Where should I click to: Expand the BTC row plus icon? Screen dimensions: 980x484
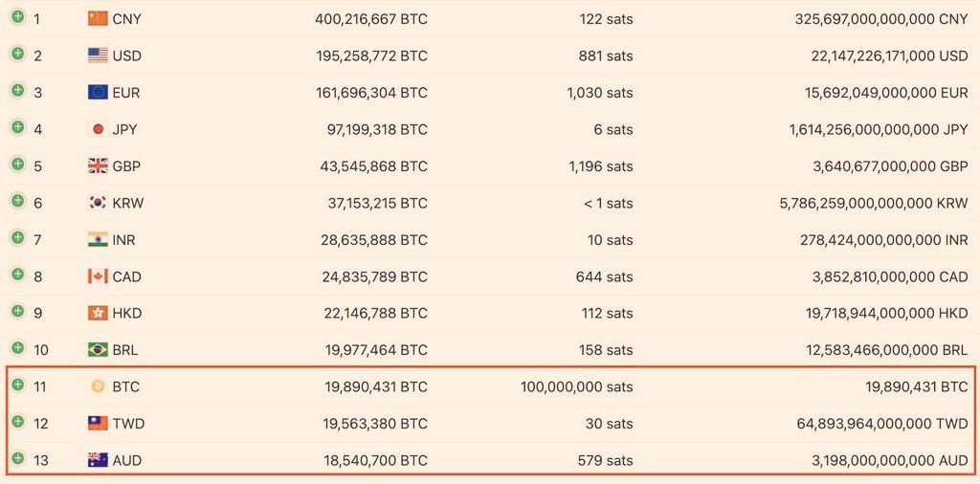point(18,385)
